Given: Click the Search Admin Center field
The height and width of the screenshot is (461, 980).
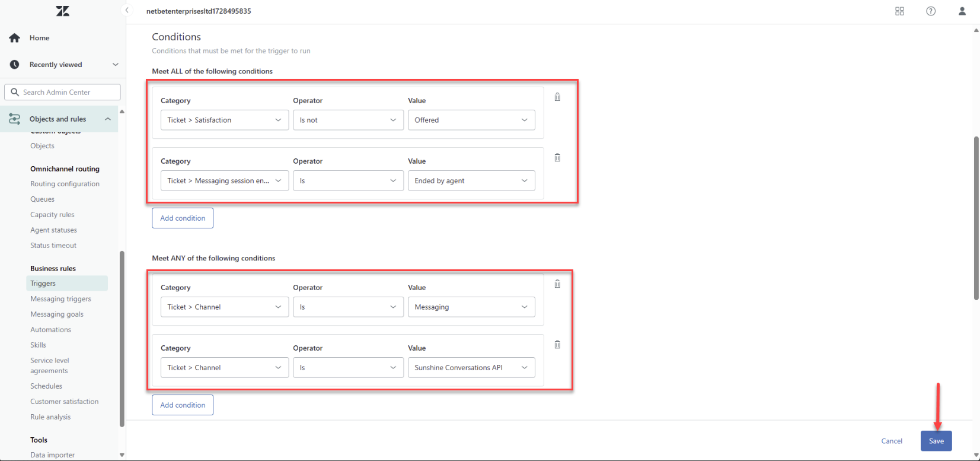Looking at the screenshot, I should (x=63, y=93).
